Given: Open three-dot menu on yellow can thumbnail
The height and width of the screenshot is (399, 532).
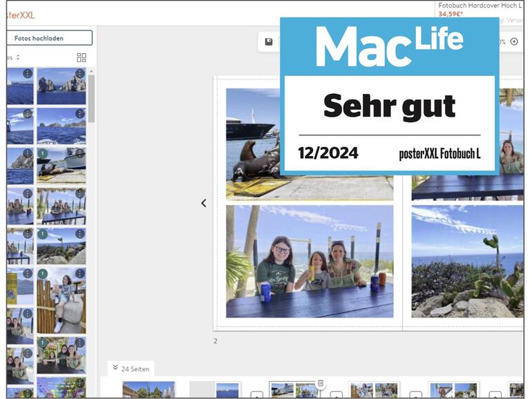Looking at the screenshot, I should pyautogui.click(x=28, y=273).
